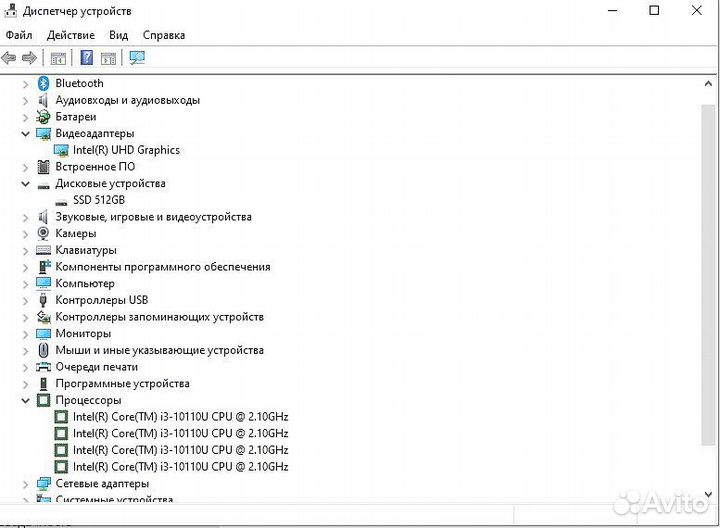
Task: Click the icon beside Контроллеры запоминающих устройств
Action: click(x=43, y=317)
